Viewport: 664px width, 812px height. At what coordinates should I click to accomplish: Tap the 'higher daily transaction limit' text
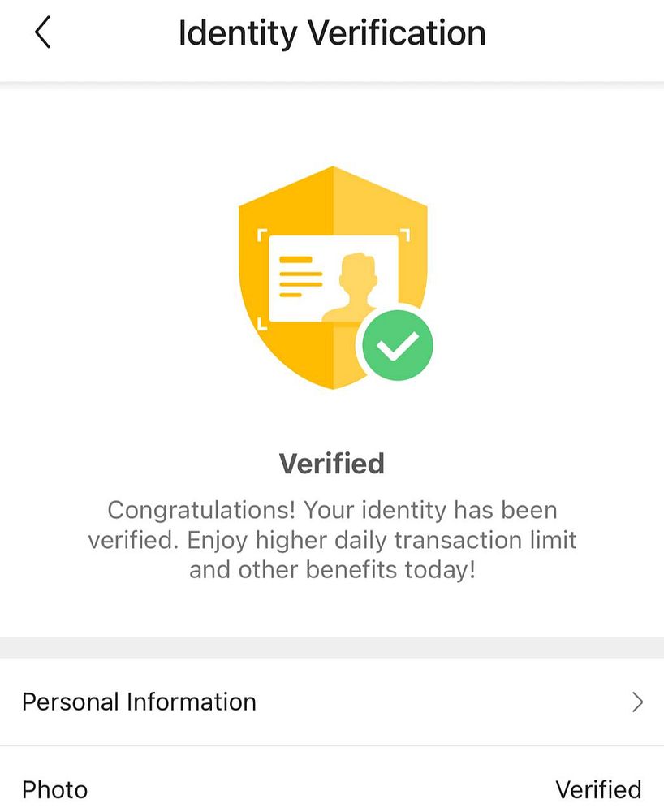[416, 540]
